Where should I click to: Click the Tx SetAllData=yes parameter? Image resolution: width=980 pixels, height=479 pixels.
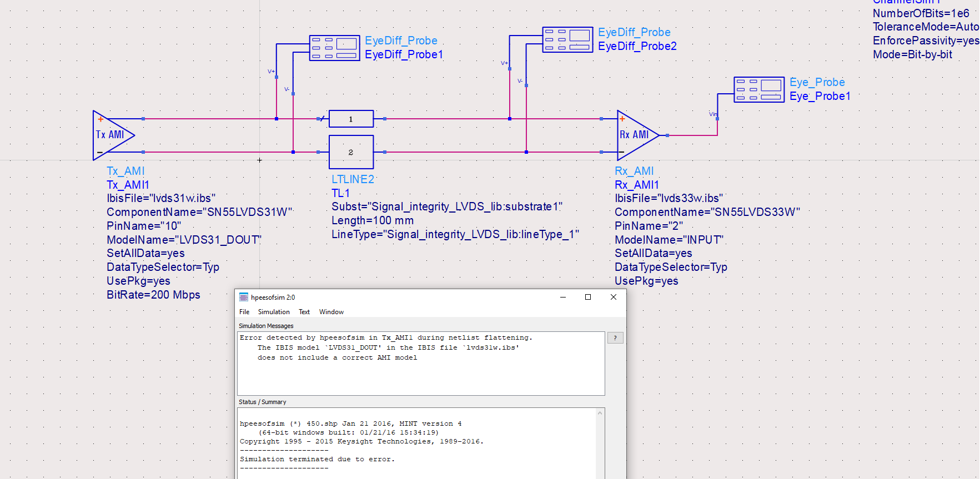145,253
